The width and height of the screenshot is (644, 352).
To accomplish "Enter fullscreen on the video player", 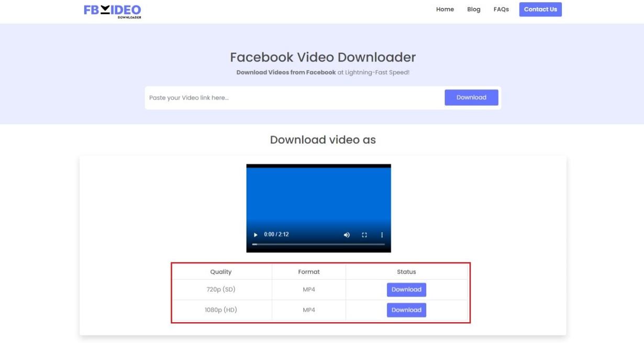I will point(364,235).
